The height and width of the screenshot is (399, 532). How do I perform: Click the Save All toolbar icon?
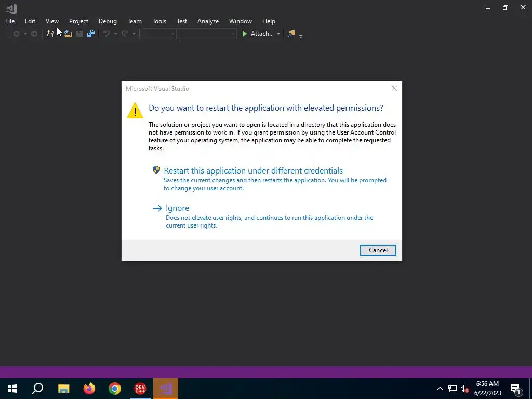pos(90,34)
